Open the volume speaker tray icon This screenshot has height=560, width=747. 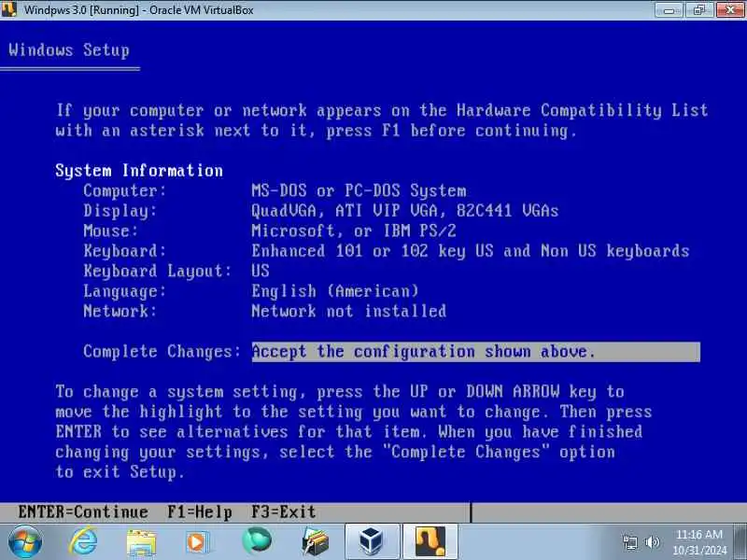(652, 542)
